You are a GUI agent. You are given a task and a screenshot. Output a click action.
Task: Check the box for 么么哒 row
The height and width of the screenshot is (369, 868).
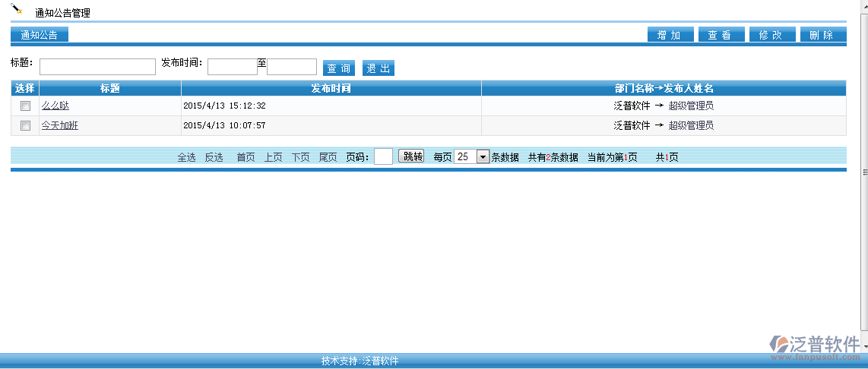(x=25, y=106)
